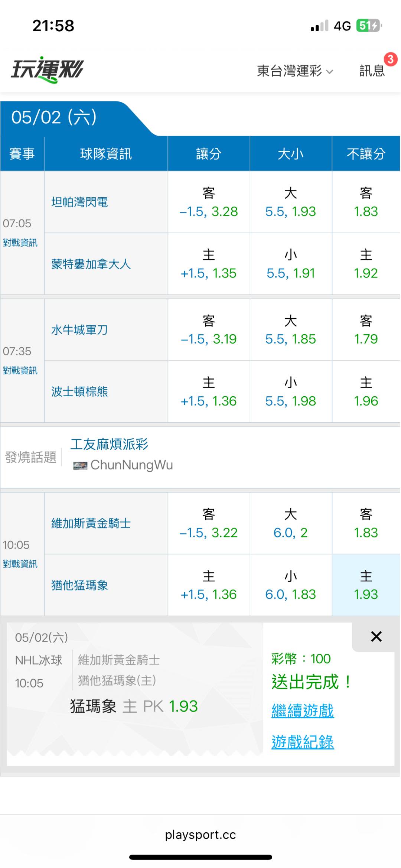Image resolution: width=401 pixels, height=868 pixels.
Task: Toggle the highlighted 猶他猛瑪象 主 1.93 pick
Action: 366,585
